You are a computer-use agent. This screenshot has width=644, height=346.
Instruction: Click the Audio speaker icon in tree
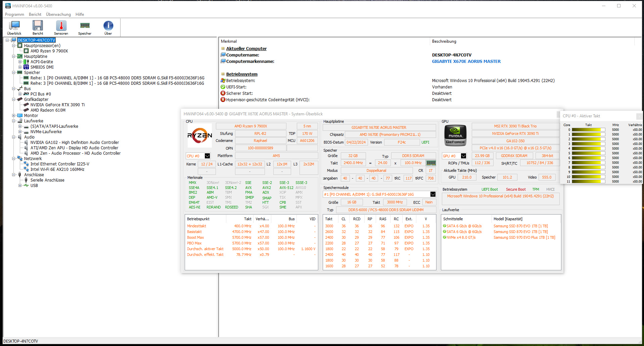coord(20,137)
